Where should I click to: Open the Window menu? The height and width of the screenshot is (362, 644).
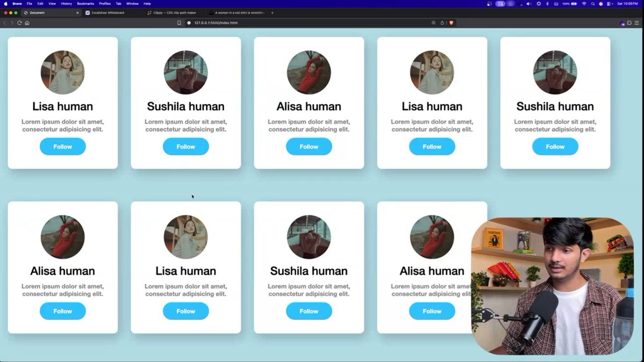132,3
